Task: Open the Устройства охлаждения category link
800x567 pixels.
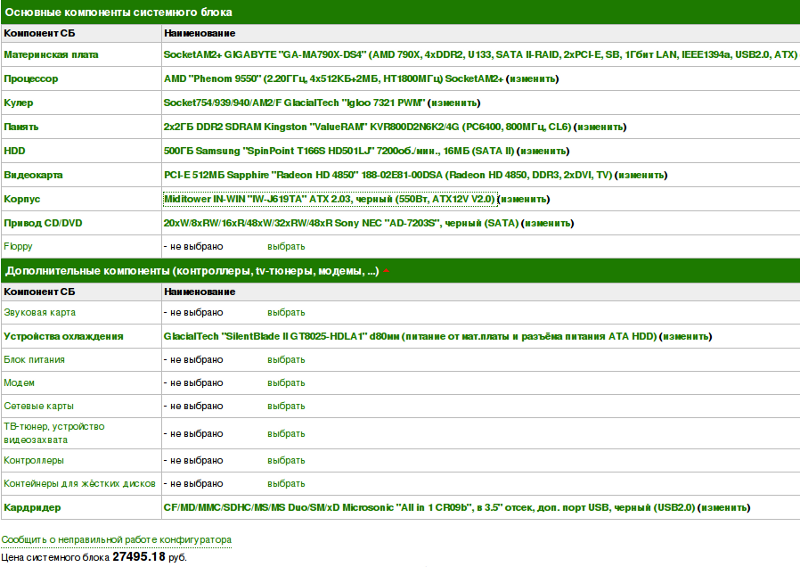Action: pyautogui.click(x=63, y=336)
